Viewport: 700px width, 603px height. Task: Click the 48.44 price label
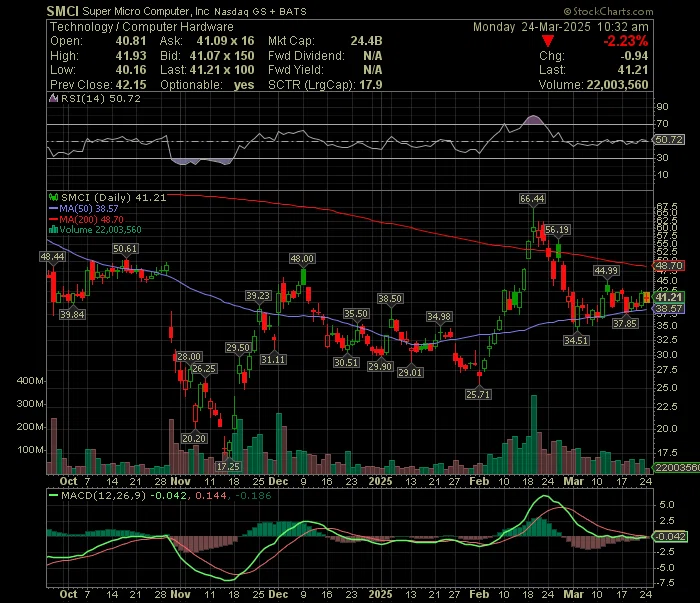click(52, 257)
